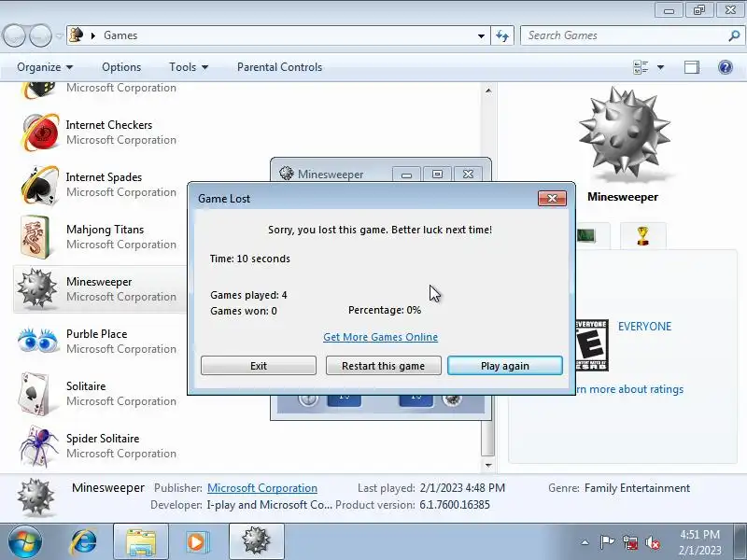
Task: Toggle the preview pane icon
Action: point(692,67)
